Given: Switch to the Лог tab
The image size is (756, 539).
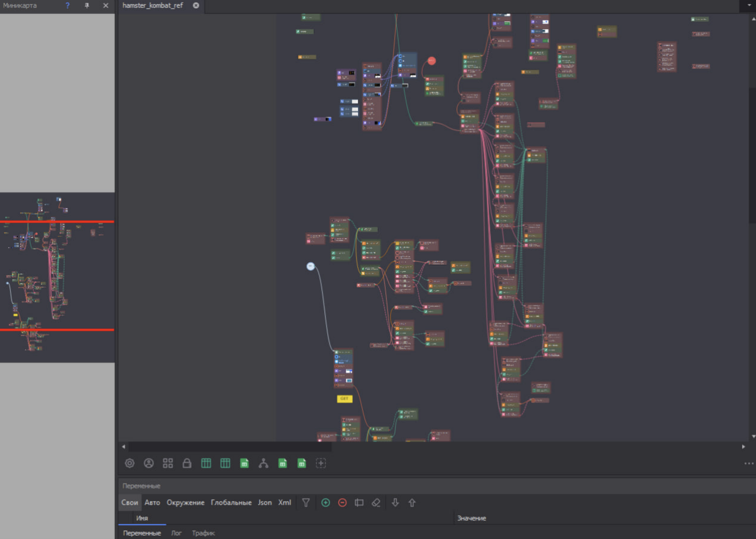Looking at the screenshot, I should (x=176, y=533).
